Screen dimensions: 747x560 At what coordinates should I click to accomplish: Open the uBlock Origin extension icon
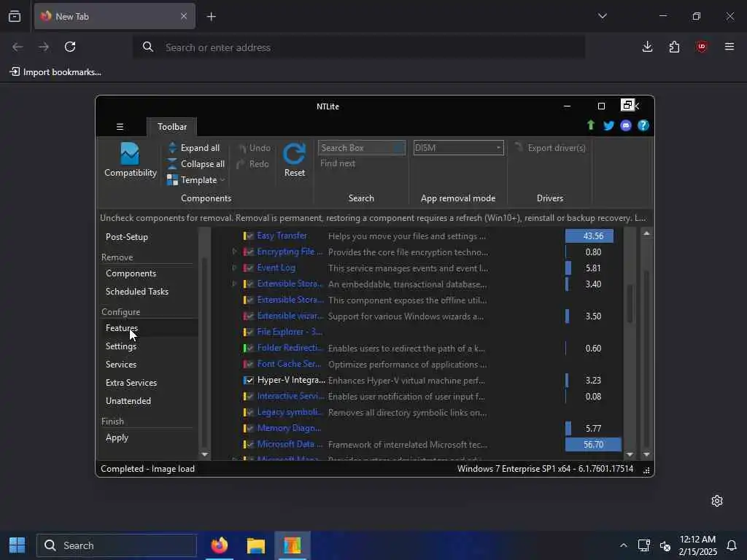[x=701, y=47]
